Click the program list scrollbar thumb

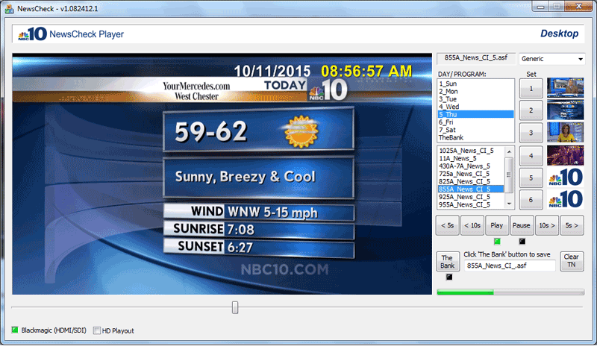click(509, 175)
